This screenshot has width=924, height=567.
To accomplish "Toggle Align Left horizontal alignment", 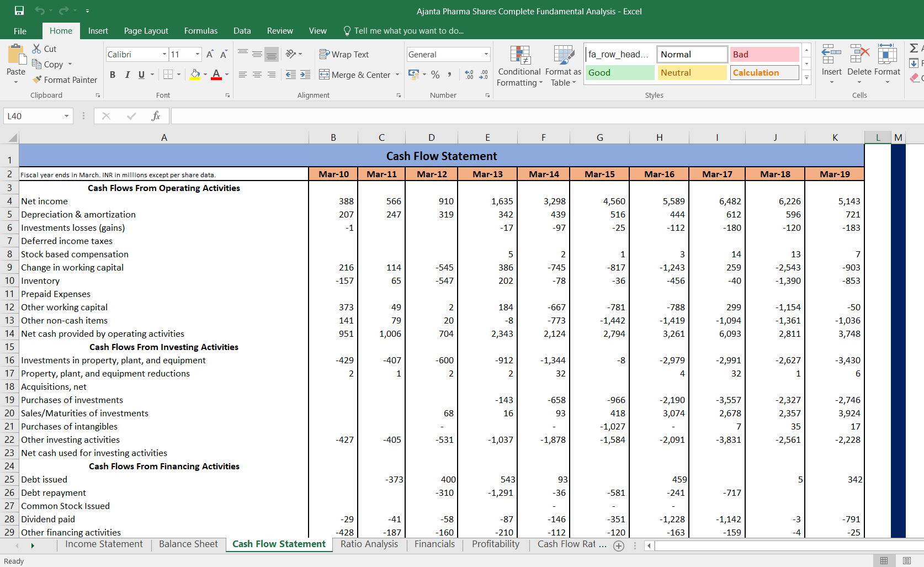I will (x=243, y=75).
